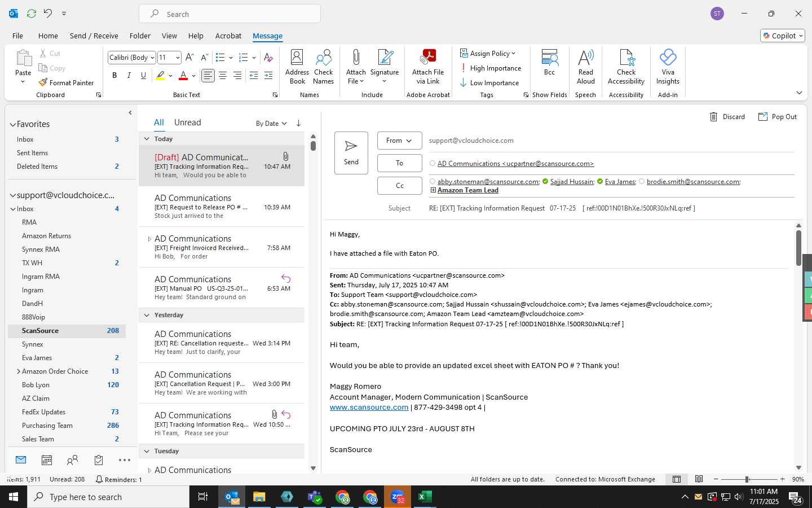Open the Address Book
Screen dimensions: 812x508
(x=297, y=67)
